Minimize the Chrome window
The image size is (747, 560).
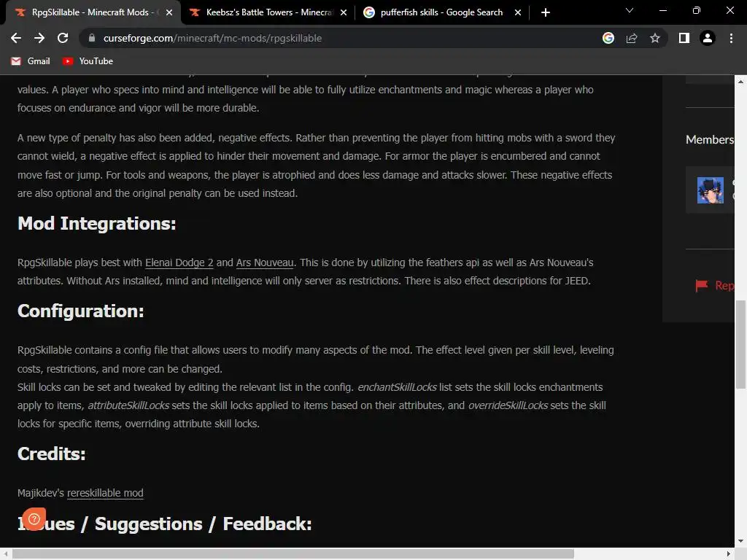click(x=662, y=10)
